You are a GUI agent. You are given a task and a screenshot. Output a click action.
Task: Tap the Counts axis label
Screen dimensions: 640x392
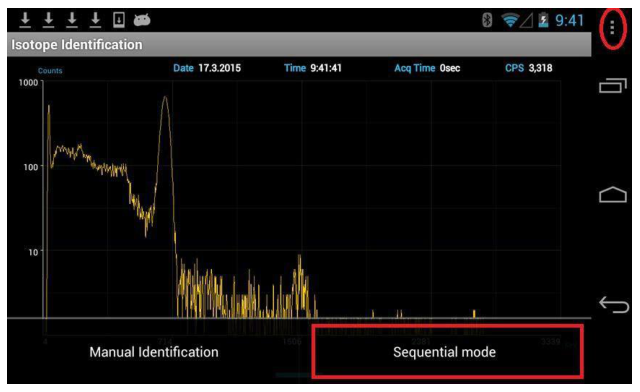50,71
